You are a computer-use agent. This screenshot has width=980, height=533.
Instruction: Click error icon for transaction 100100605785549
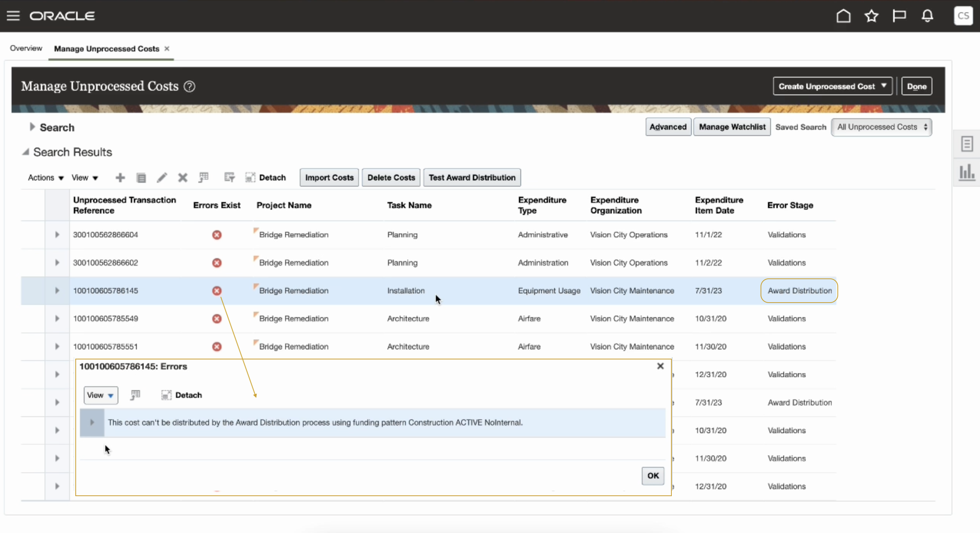tap(217, 319)
